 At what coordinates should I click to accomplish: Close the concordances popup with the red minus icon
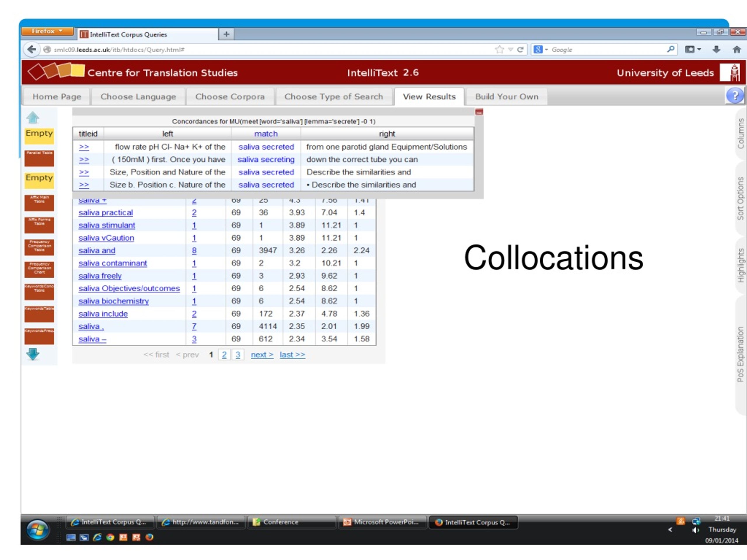(x=479, y=112)
